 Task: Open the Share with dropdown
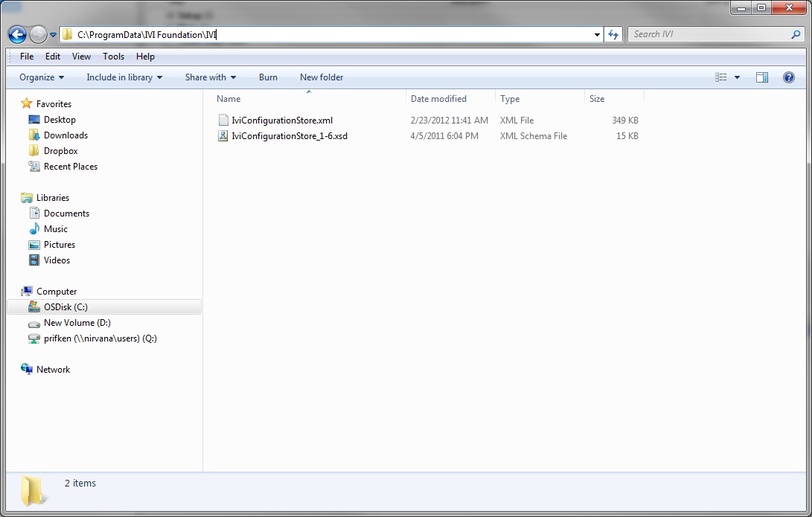211,77
